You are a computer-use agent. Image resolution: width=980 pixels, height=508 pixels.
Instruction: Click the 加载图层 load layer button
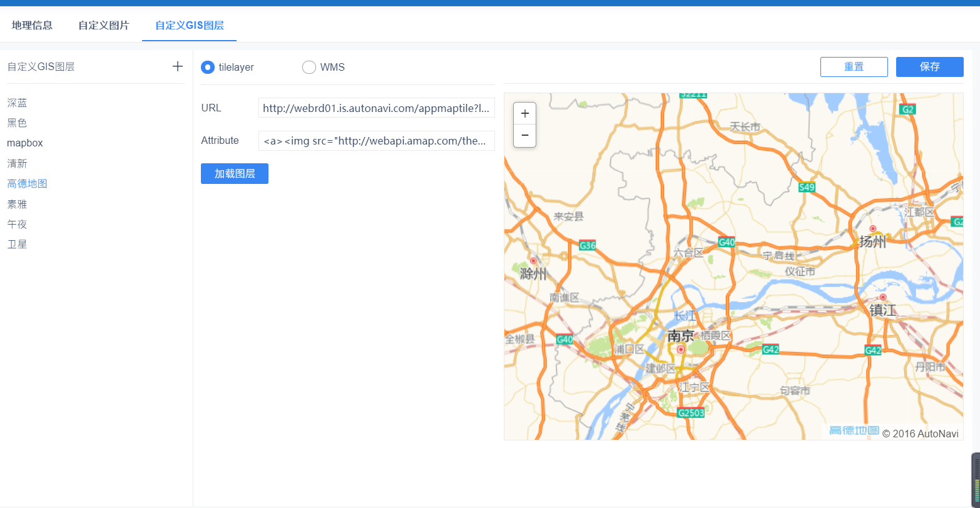point(235,174)
